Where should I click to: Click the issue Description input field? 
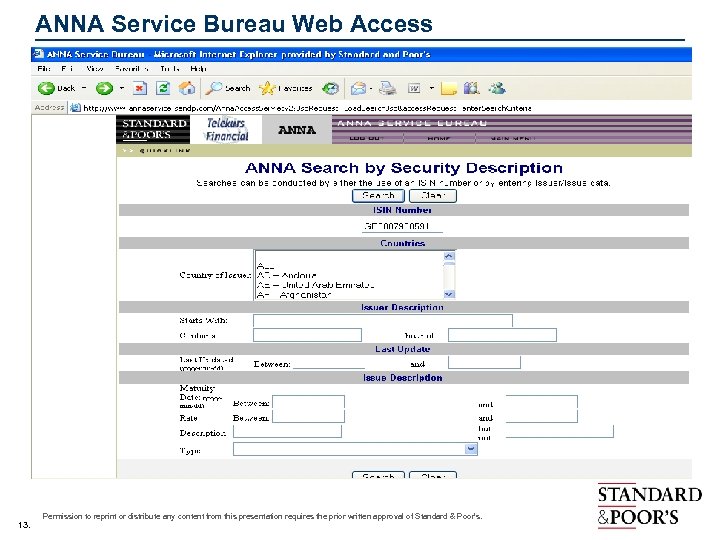coord(287,431)
